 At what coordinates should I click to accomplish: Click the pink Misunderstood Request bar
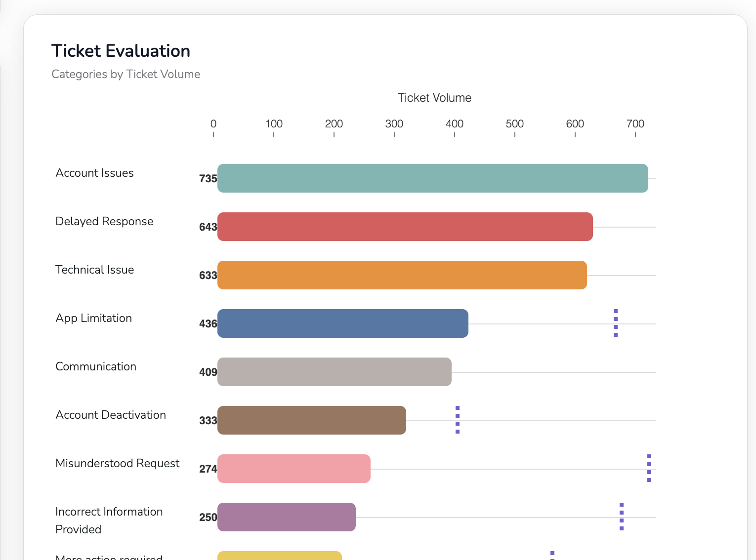tap(294, 469)
